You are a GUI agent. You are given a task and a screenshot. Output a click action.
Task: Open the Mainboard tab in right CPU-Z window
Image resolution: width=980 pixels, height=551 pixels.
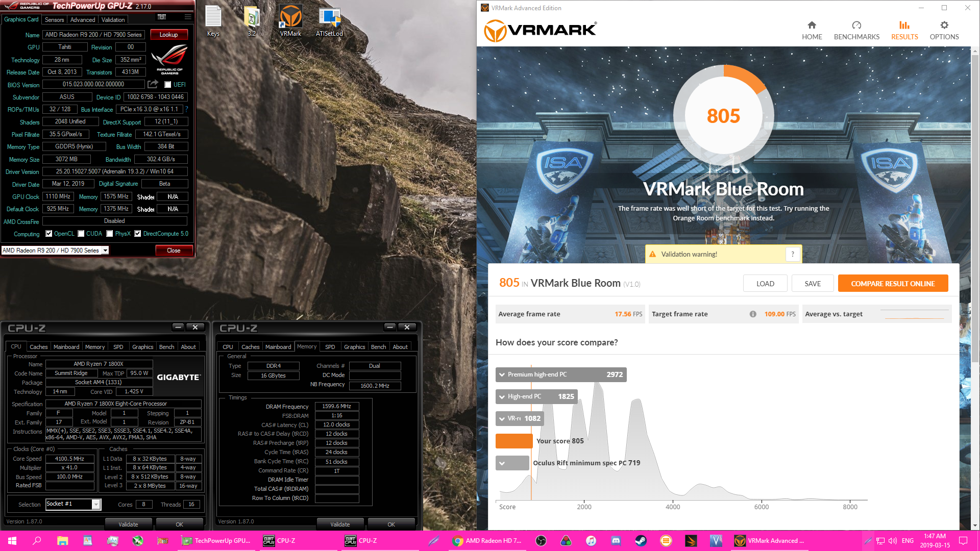pyautogui.click(x=278, y=346)
